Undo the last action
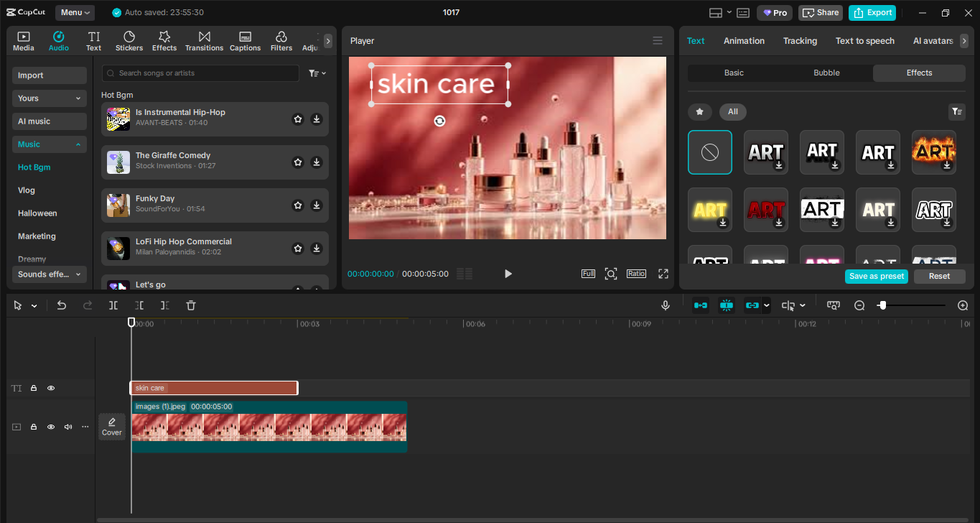Image resolution: width=980 pixels, height=523 pixels. point(61,305)
